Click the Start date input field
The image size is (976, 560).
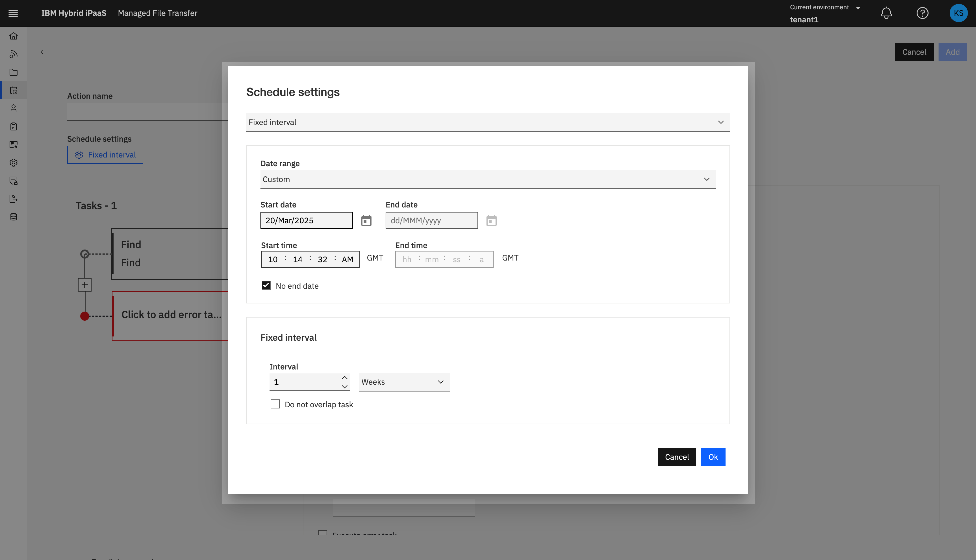[x=306, y=220]
